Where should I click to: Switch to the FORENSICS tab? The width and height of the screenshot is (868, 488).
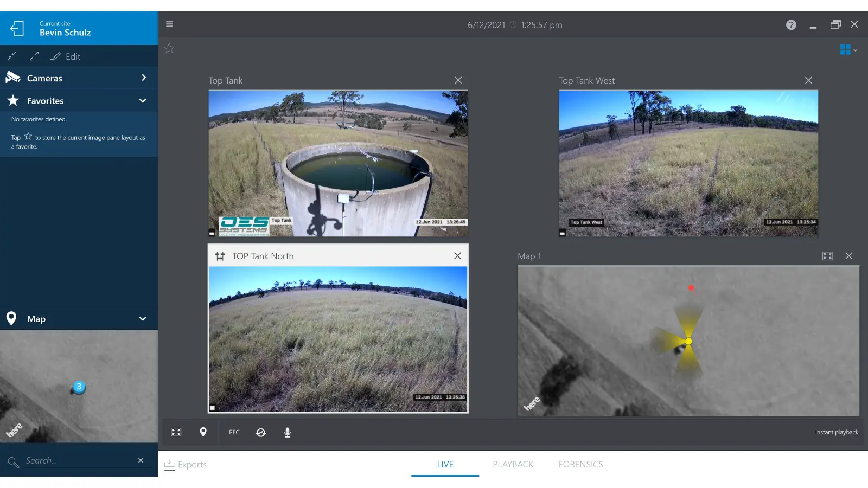(580, 465)
